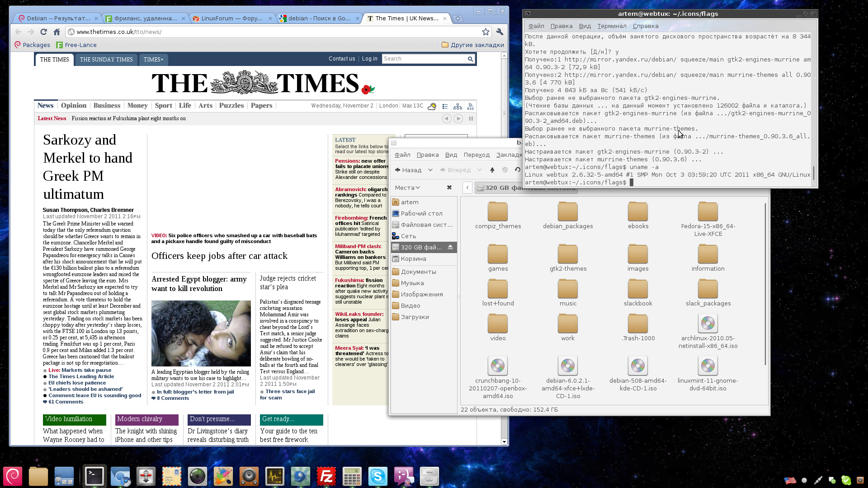Viewport: 868px width, 488px height.
Task: Open the debian_packages folder
Action: point(568,216)
